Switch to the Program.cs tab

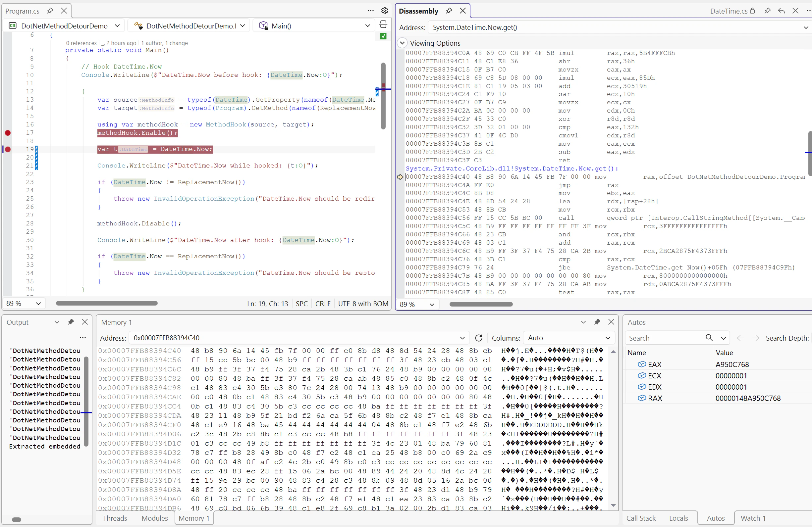[x=23, y=11]
